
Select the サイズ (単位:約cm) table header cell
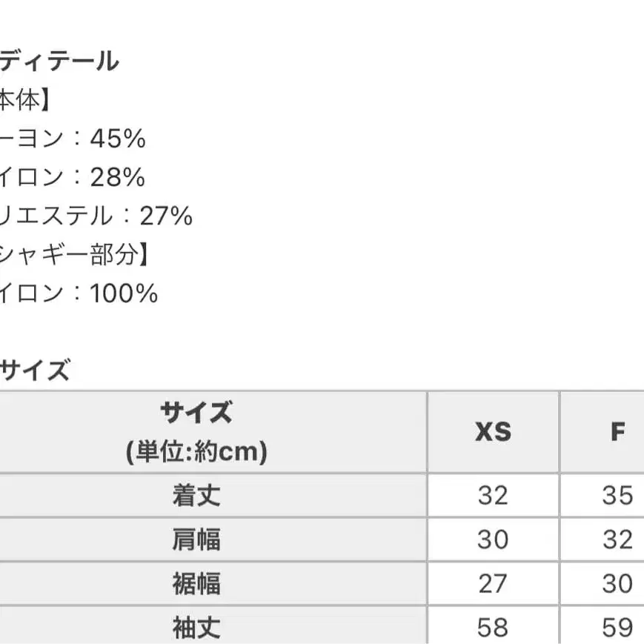(196, 431)
